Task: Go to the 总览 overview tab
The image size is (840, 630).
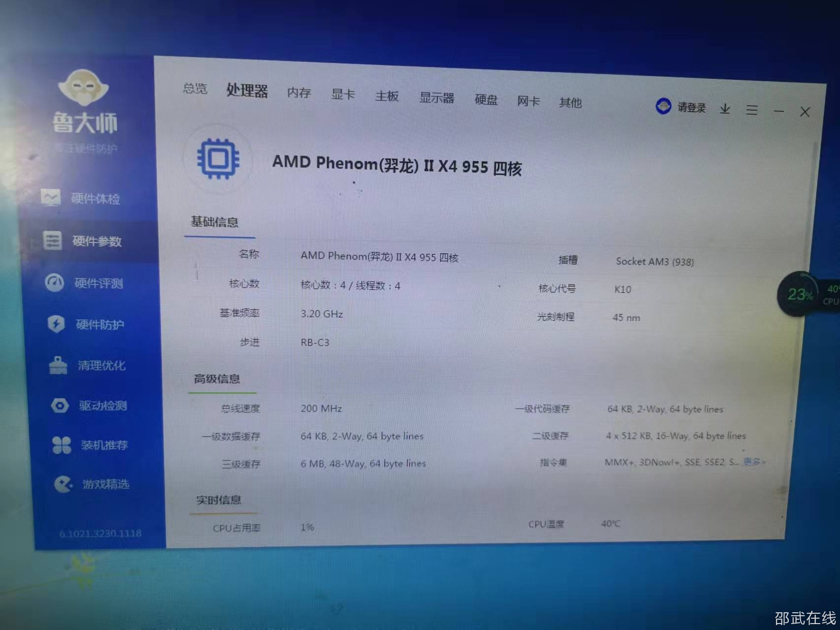Action: (x=195, y=89)
